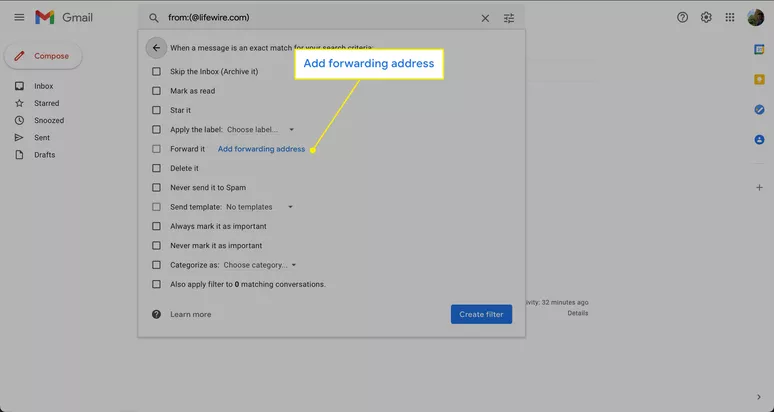Open the Sent folder
The width and height of the screenshot is (774, 412).
42,138
